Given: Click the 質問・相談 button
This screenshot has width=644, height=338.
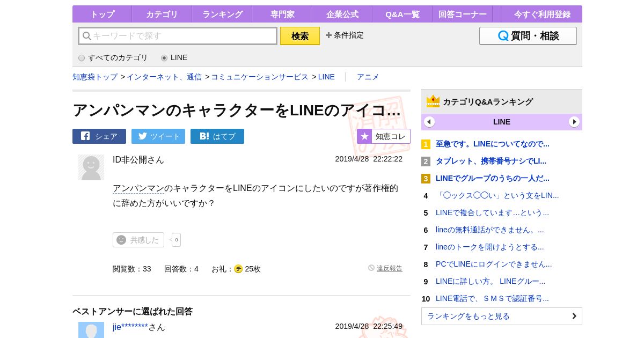Looking at the screenshot, I should point(528,36).
